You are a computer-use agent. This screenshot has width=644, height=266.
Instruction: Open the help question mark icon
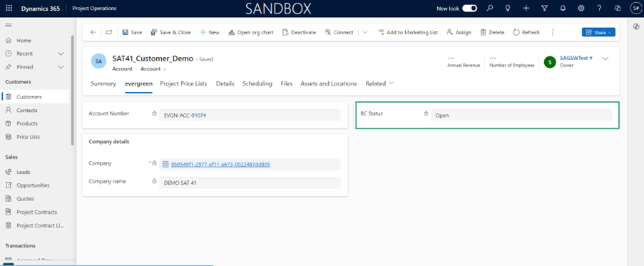click(600, 9)
